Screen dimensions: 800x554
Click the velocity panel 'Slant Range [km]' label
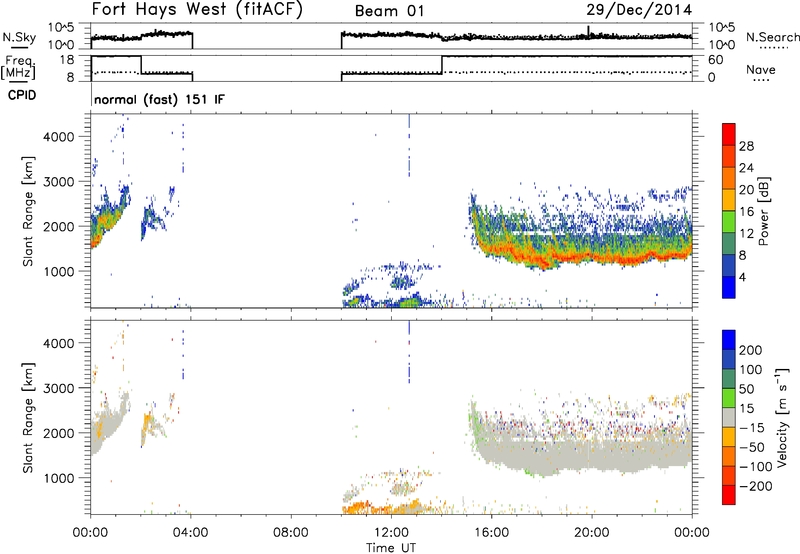(x=28, y=418)
